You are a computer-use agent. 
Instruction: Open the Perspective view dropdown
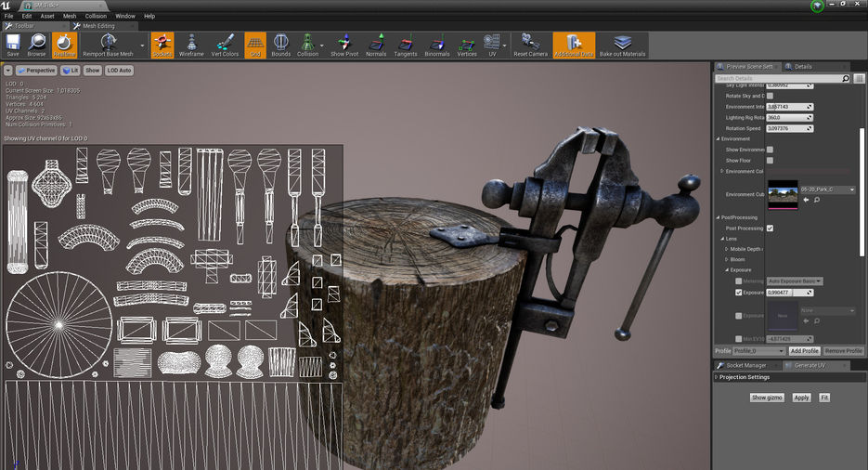point(36,71)
